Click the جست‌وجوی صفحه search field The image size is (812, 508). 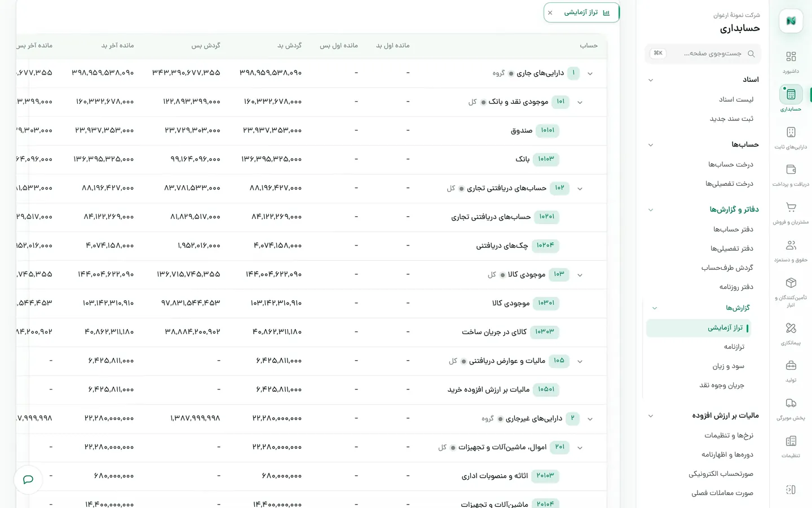click(703, 54)
